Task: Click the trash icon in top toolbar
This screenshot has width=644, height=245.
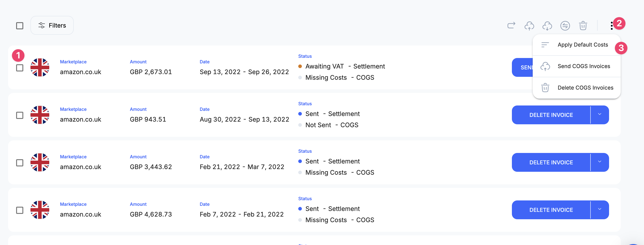Action: click(x=583, y=26)
